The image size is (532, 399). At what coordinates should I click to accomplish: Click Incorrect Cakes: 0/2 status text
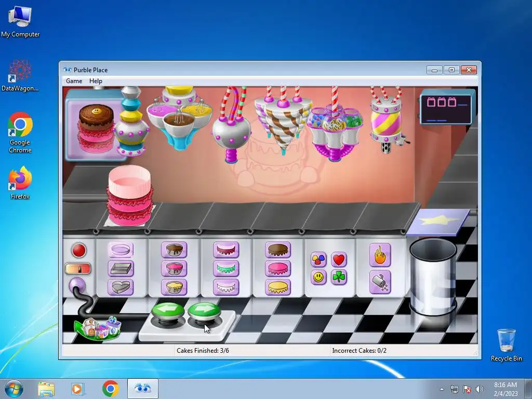tap(360, 351)
